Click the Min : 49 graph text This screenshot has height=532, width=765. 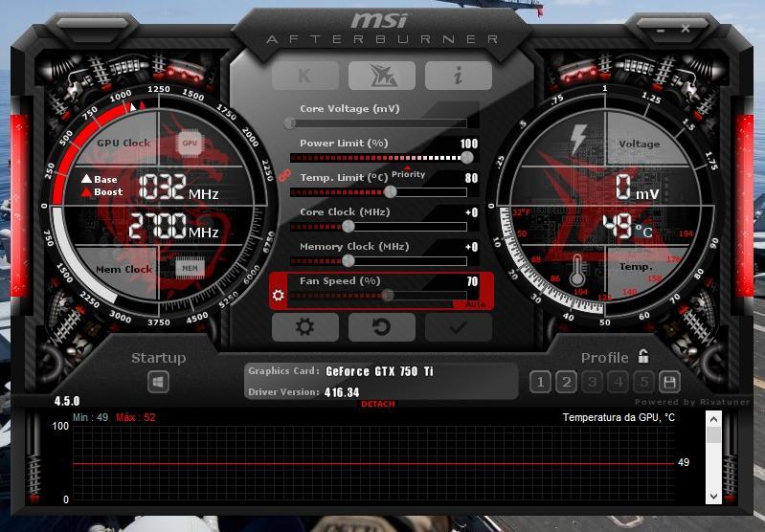(x=90, y=417)
